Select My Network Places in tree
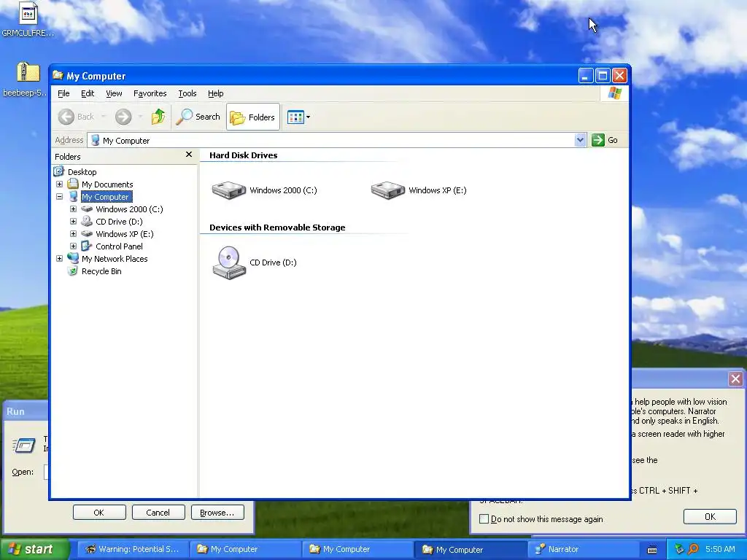Image resolution: width=747 pixels, height=560 pixels. pos(115,259)
